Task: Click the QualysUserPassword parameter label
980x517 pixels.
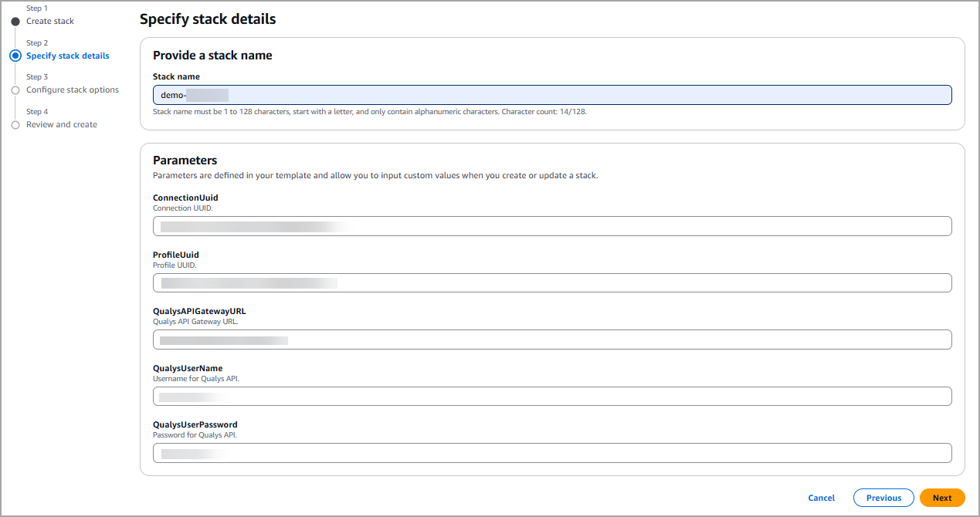Action: [195, 424]
